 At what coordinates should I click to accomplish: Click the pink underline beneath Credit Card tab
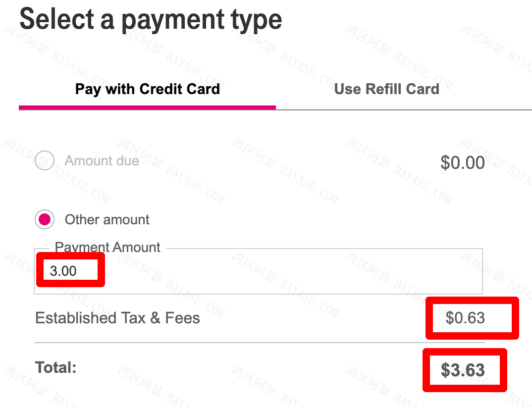pos(147,107)
